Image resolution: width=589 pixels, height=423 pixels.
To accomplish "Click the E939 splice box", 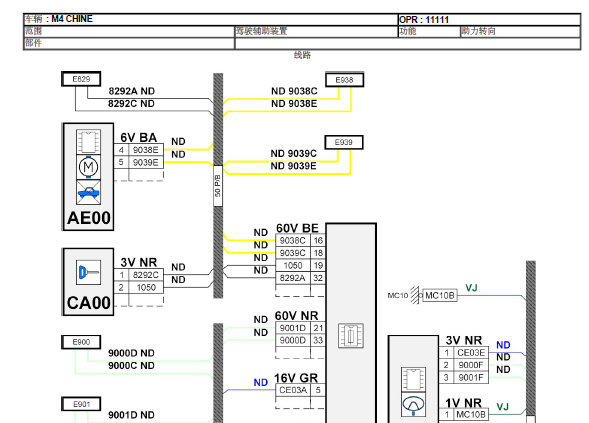I will 344,142.
